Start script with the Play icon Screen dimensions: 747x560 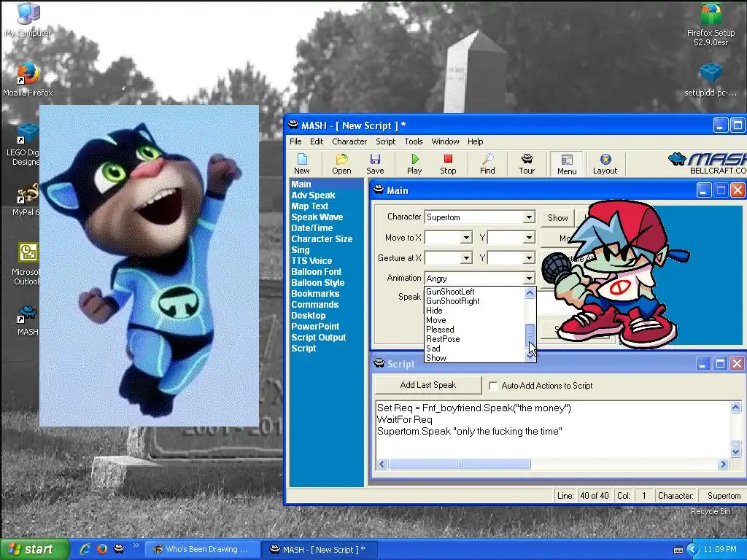pos(414,164)
